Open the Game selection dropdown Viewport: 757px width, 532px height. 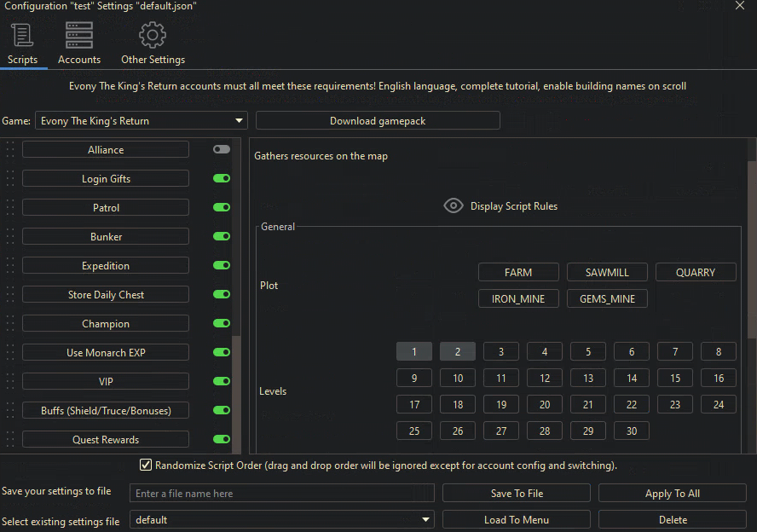(x=141, y=121)
